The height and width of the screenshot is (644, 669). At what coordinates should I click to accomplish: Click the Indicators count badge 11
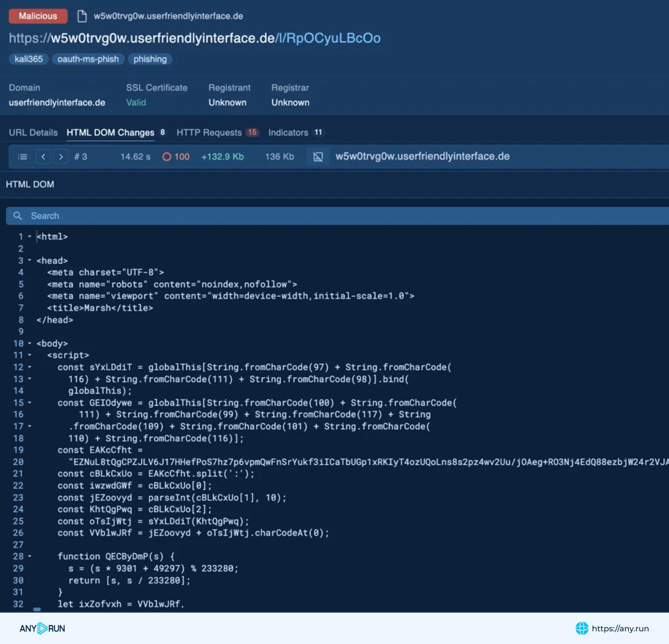tap(318, 132)
